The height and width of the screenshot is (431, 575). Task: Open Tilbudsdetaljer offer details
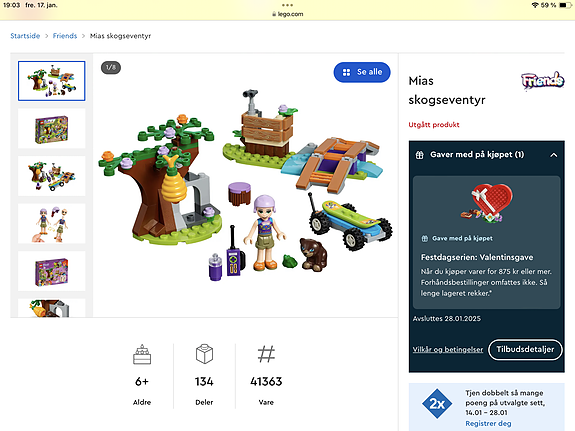point(525,349)
